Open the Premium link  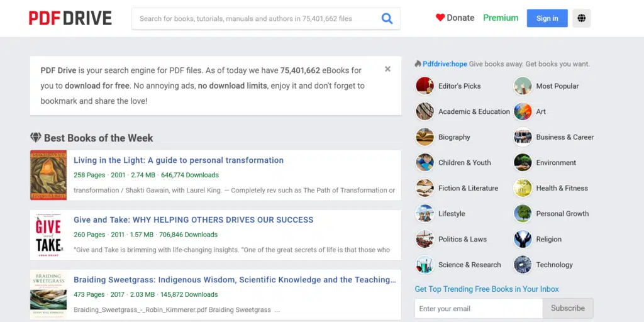point(501,18)
